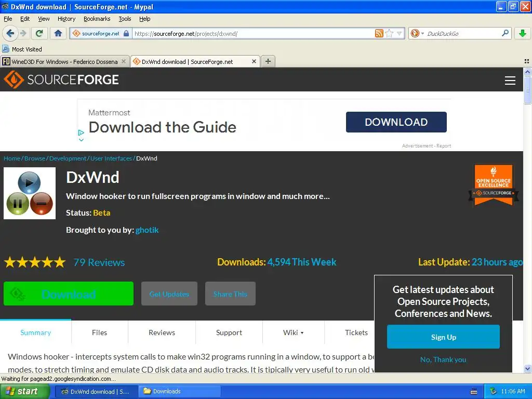Open the Tools menu
This screenshot has height=399, width=532.
[x=125, y=19]
